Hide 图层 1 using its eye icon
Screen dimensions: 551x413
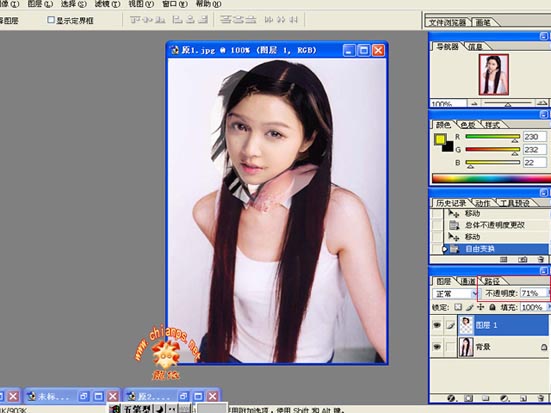(436, 325)
